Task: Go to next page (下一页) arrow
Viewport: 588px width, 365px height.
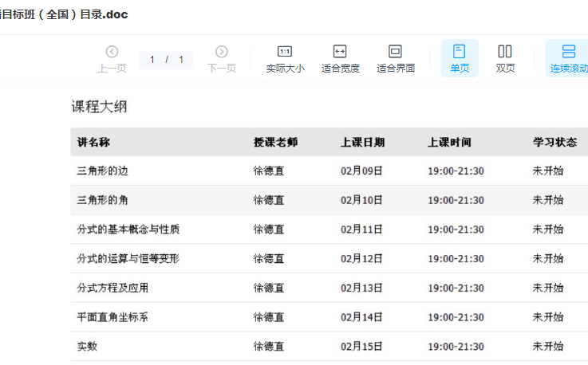Action: (222, 53)
